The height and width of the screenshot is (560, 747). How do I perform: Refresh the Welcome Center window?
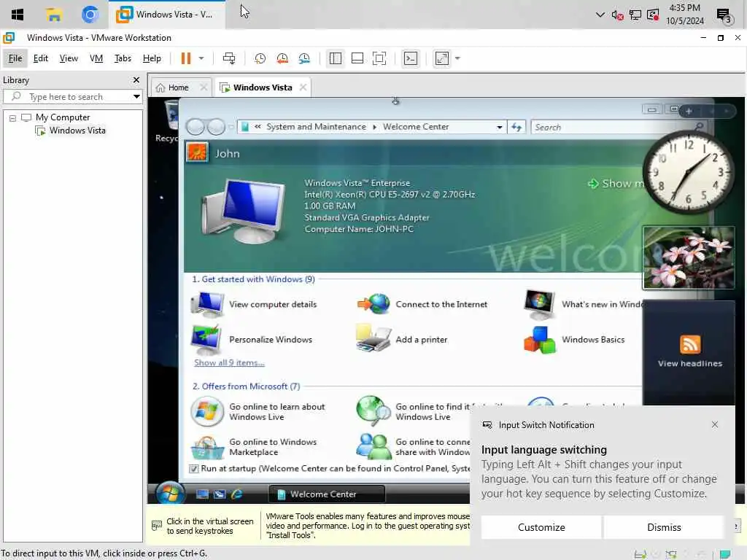tap(516, 127)
